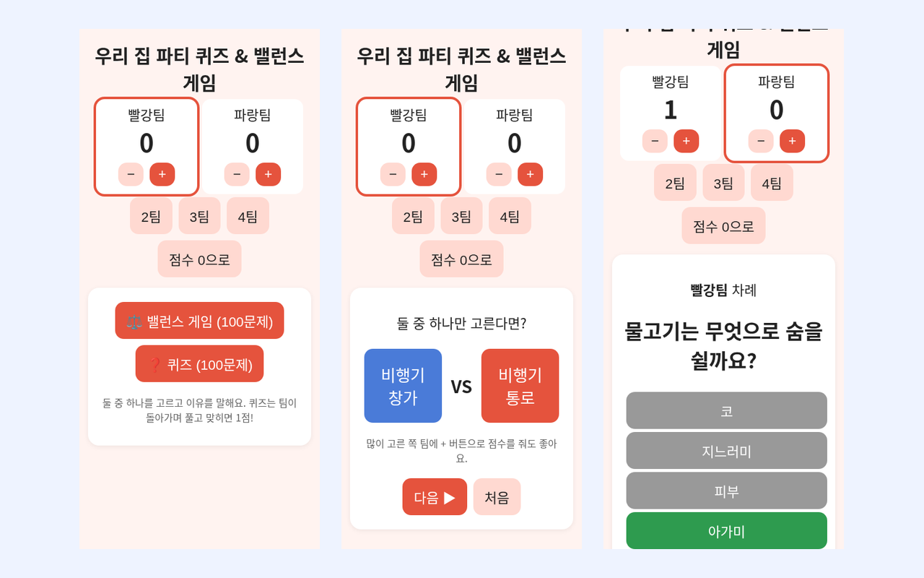Subtract a point from 빨강팀 showing score 1
The width and height of the screenshot is (924, 578).
point(655,141)
